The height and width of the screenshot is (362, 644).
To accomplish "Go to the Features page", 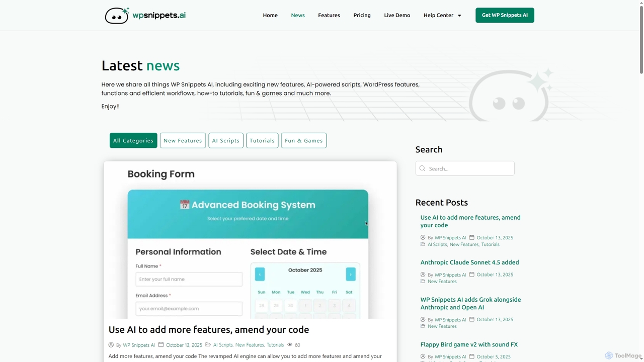I will point(329,15).
